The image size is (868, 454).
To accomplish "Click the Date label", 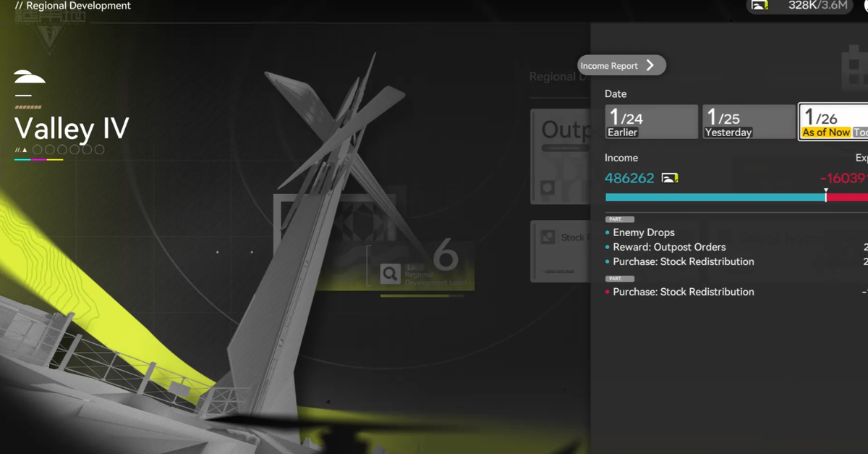I will coord(616,93).
